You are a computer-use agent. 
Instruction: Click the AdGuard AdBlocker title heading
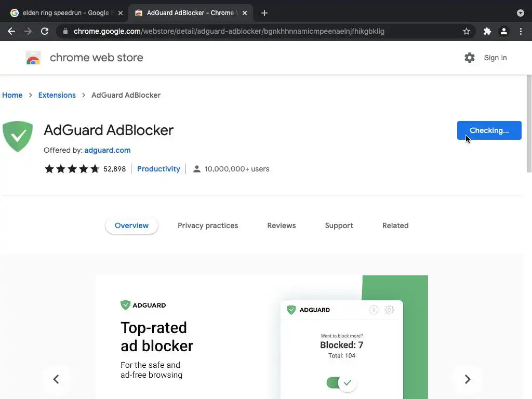click(109, 130)
